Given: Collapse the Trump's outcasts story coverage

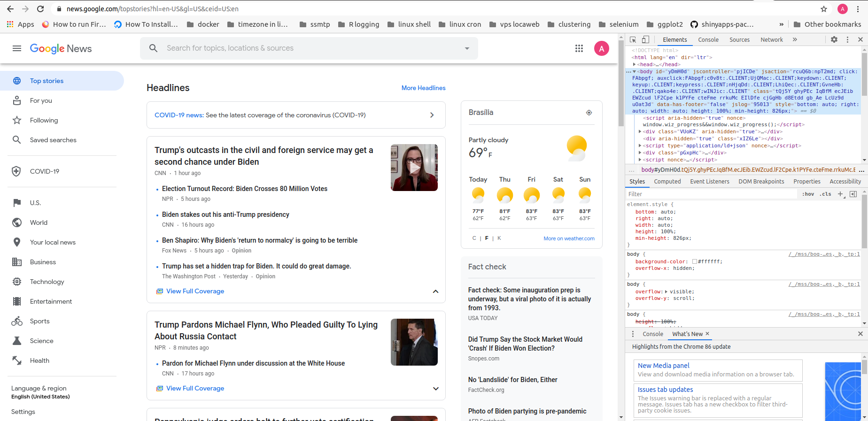Looking at the screenshot, I should 435,291.
